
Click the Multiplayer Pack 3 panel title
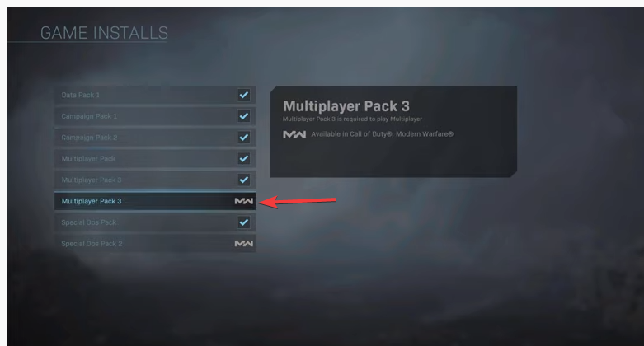[346, 106]
